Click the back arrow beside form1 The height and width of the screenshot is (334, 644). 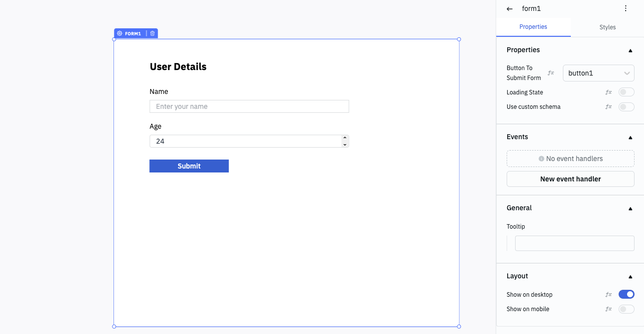(509, 9)
